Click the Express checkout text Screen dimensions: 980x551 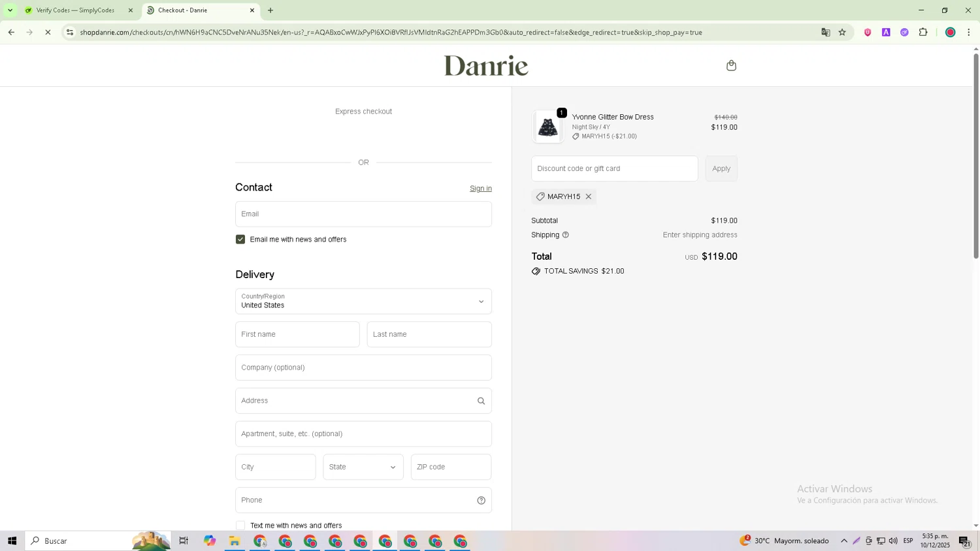(363, 112)
